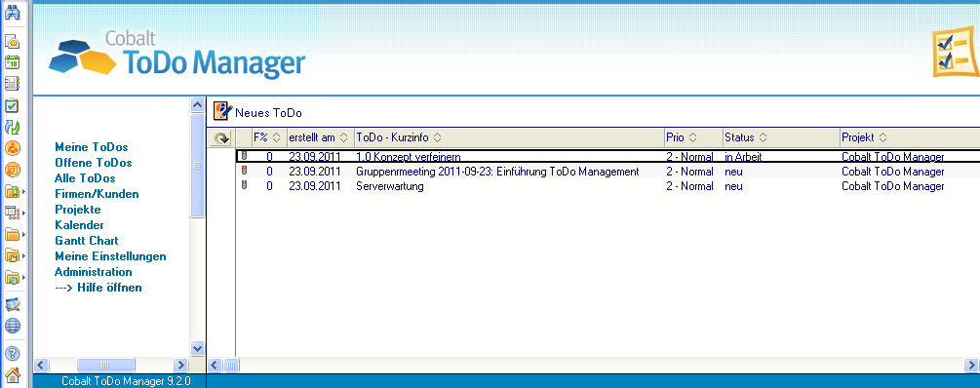980x388 pixels.
Task: Click the navigation panel's vertical scrollbar down arrow
Action: [x=198, y=348]
